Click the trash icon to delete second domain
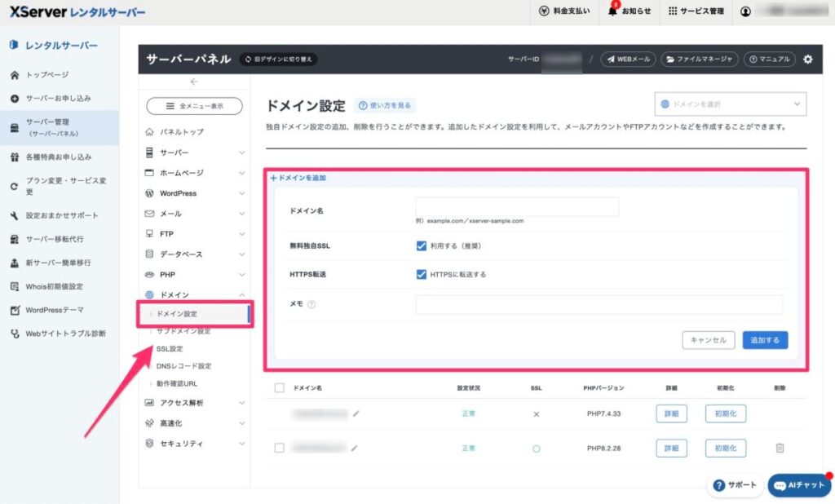This screenshot has height=504, width=835. pyautogui.click(x=780, y=448)
